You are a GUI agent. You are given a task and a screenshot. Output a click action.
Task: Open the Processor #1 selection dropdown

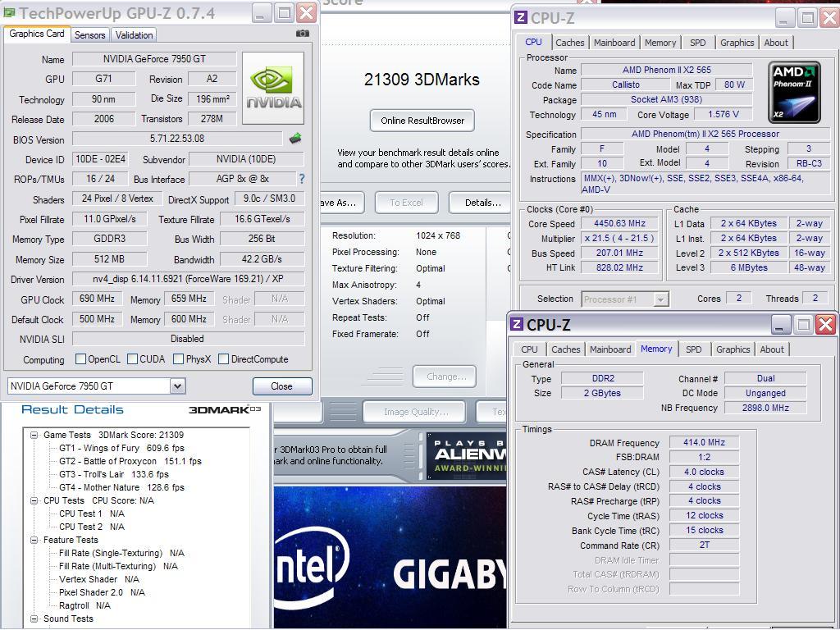coord(660,299)
